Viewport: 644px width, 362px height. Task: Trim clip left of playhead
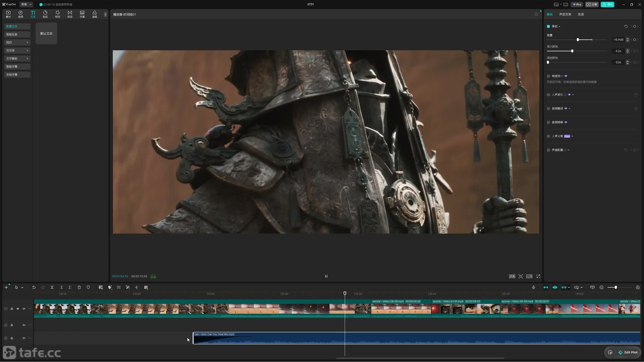click(61, 287)
